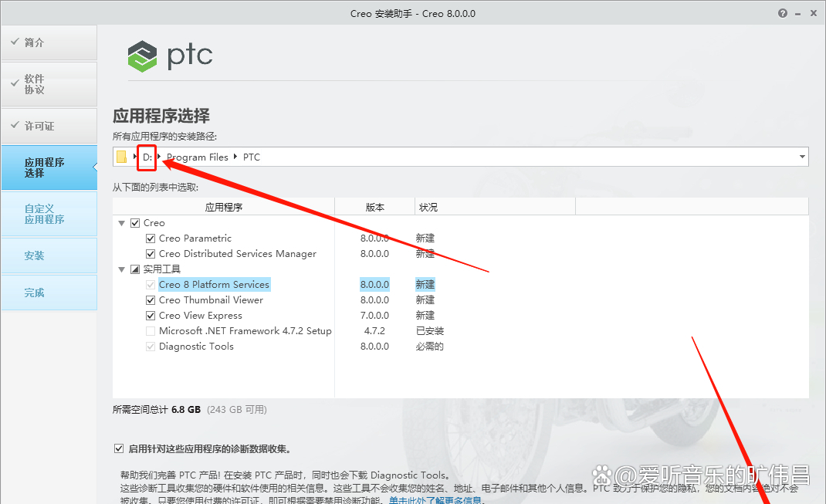This screenshot has height=504, width=826.
Task: Open the install path dropdown arrow
Action: click(x=802, y=157)
